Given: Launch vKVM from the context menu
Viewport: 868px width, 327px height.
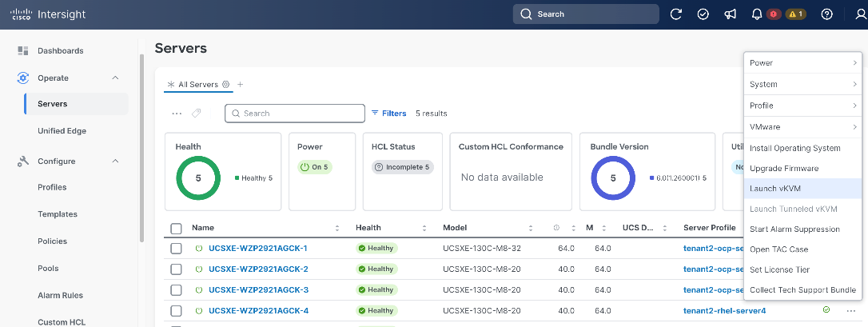Looking at the screenshot, I should pos(802,189).
